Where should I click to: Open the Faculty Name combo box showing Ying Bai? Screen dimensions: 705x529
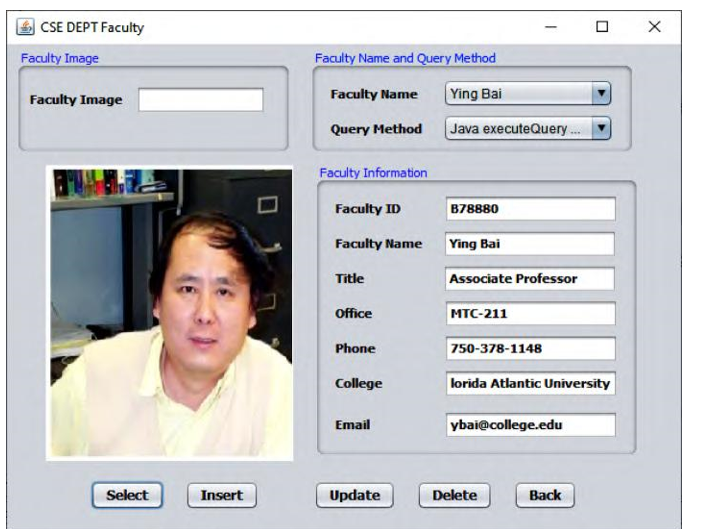pyautogui.click(x=528, y=93)
